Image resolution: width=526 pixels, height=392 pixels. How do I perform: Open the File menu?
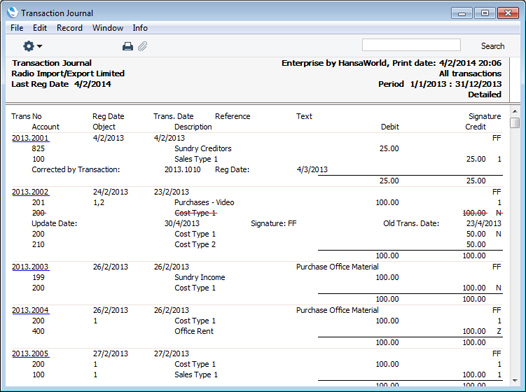(17, 28)
